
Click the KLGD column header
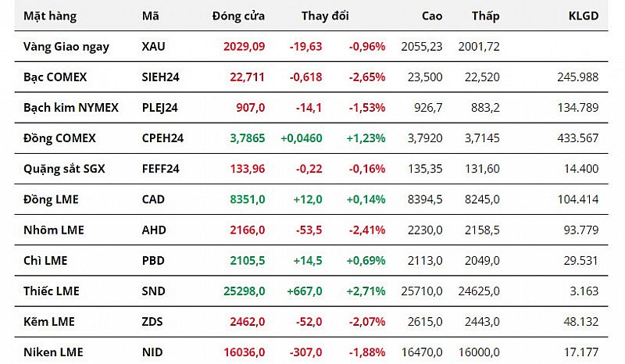pos(583,16)
